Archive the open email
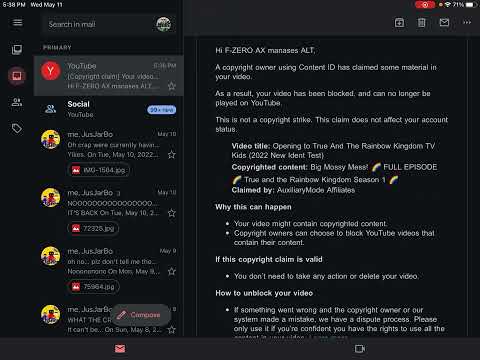480x360 pixels. [x=399, y=23]
